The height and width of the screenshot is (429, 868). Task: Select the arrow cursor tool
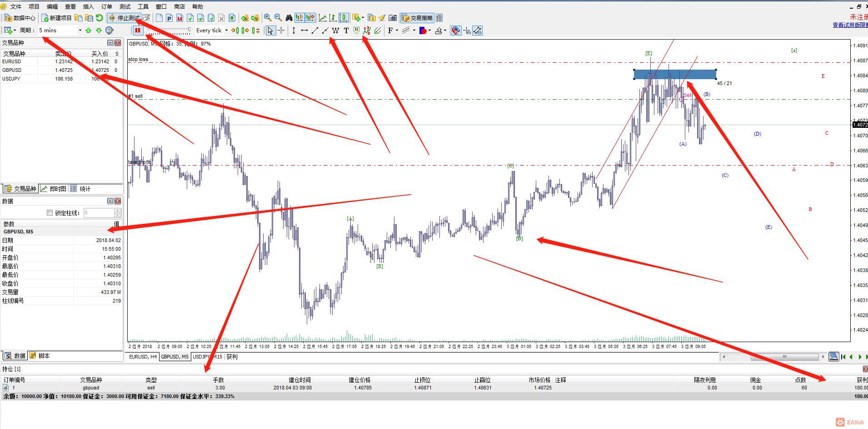pos(270,30)
